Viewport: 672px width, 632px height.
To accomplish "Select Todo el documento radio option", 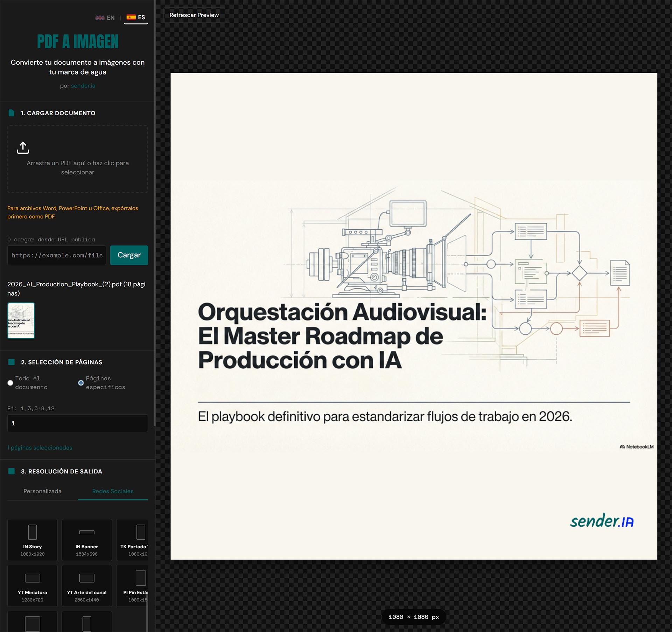I will tap(10, 383).
